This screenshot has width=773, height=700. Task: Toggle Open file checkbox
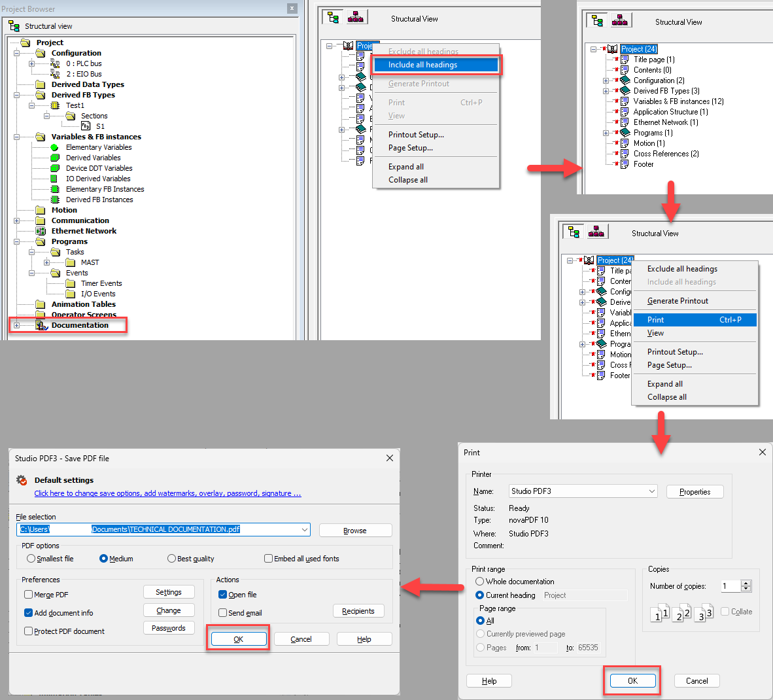tap(223, 595)
